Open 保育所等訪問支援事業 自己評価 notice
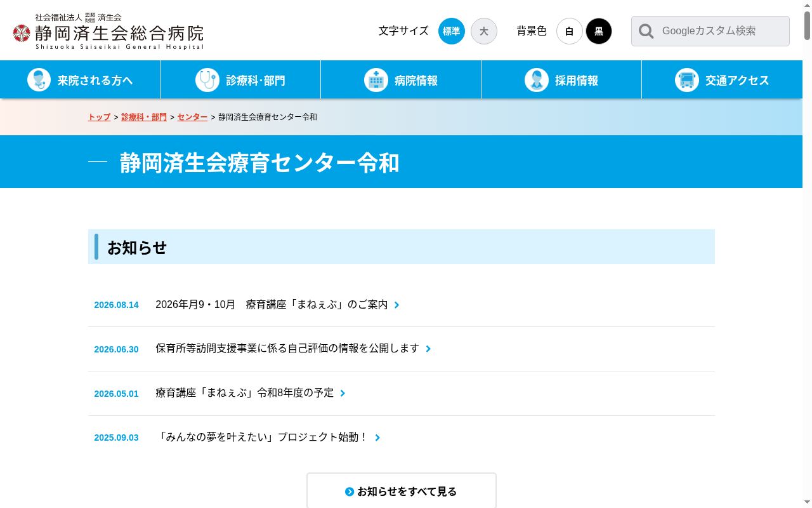 click(x=287, y=349)
